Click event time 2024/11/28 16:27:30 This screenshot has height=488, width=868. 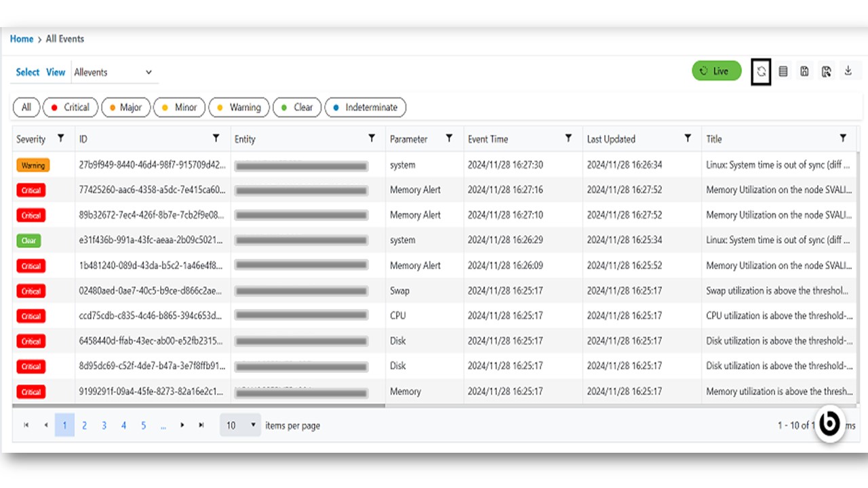[x=505, y=165]
